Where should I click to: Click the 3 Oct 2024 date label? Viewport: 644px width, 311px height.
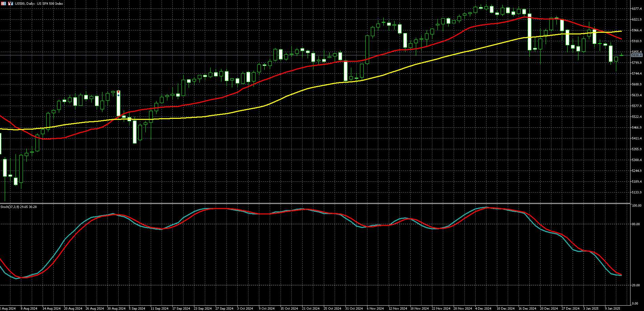[245, 309]
